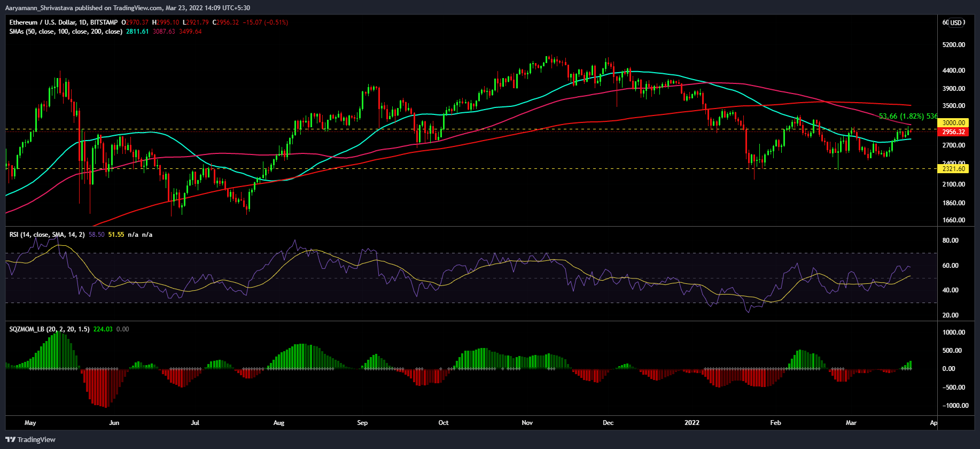This screenshot has width=980, height=449.
Task: Click the May label on time axis
Action: [x=30, y=423]
